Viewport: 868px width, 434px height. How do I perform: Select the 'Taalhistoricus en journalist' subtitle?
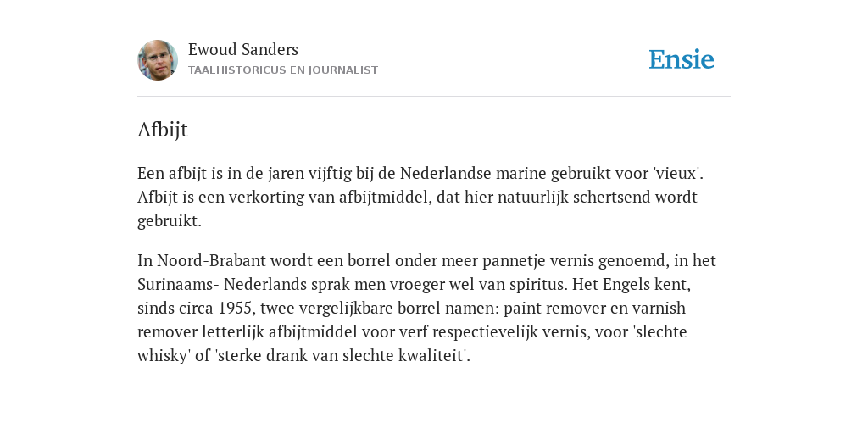[x=283, y=70]
